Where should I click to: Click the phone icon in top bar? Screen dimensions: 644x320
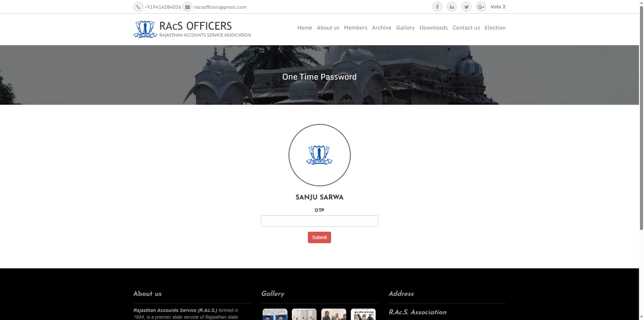point(138,7)
